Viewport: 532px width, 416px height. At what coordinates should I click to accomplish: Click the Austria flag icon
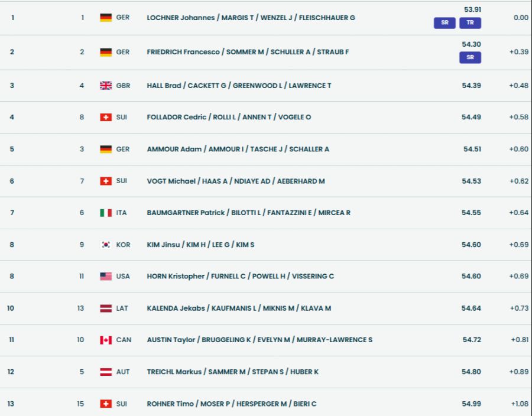106,372
